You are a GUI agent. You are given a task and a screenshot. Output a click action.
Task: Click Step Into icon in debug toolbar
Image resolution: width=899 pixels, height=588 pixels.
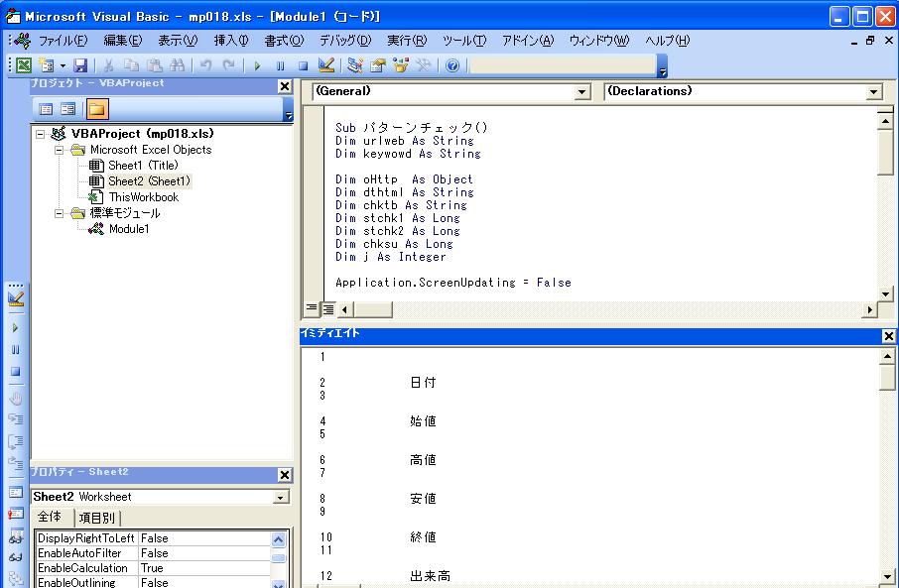pos(16,420)
